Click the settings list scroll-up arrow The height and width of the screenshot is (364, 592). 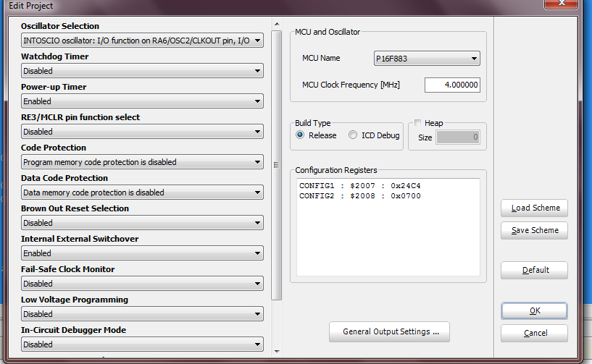click(x=277, y=24)
